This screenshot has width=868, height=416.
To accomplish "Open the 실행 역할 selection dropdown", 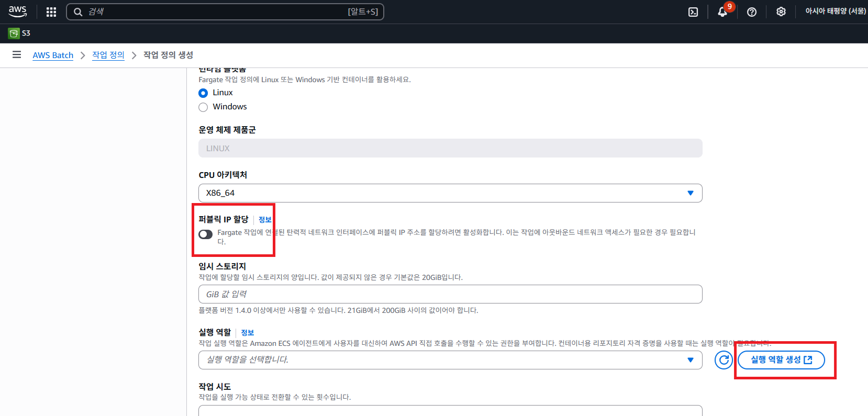I will tap(450, 360).
